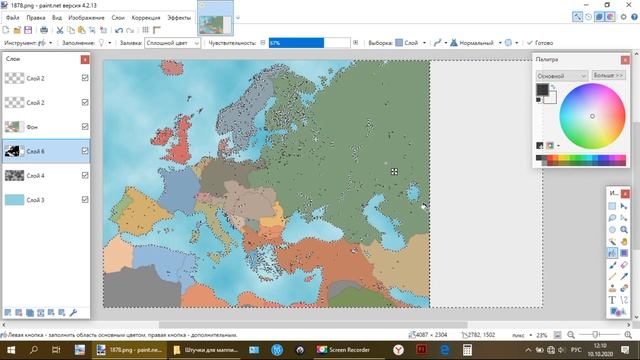Undo the last action
The image size is (640, 360).
pos(119,30)
